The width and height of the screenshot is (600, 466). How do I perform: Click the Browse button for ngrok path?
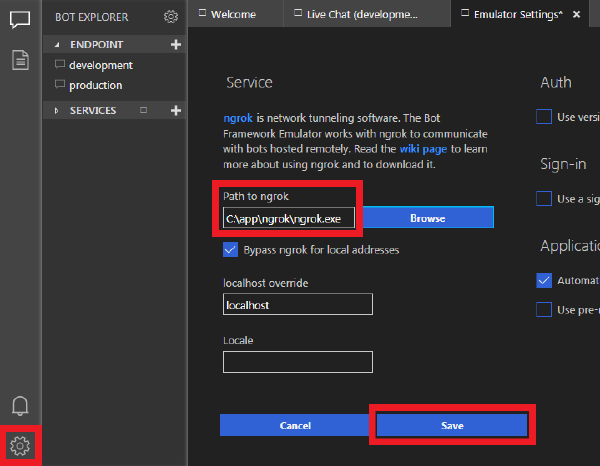(427, 218)
